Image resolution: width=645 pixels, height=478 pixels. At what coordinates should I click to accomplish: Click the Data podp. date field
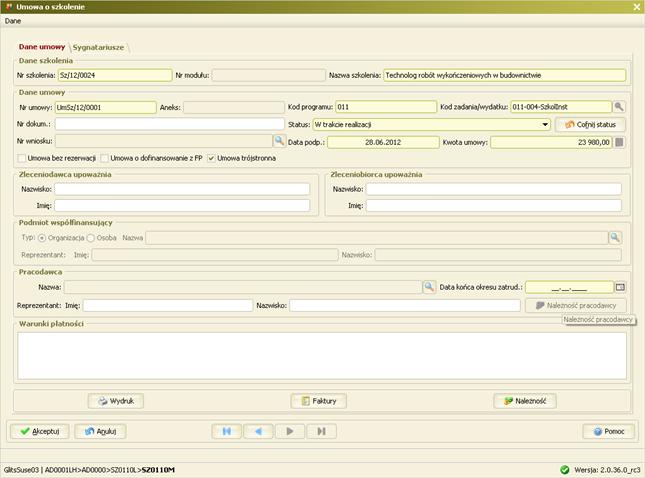[383, 142]
